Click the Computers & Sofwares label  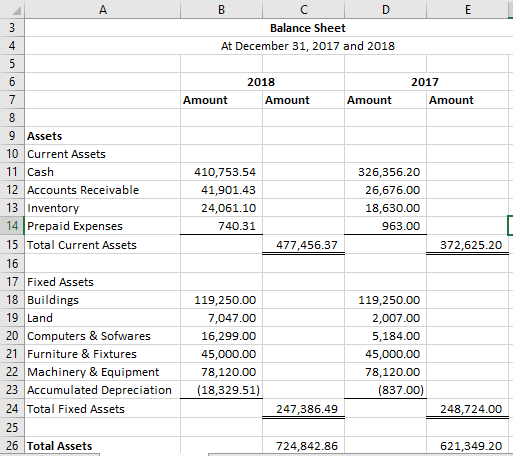(89, 336)
